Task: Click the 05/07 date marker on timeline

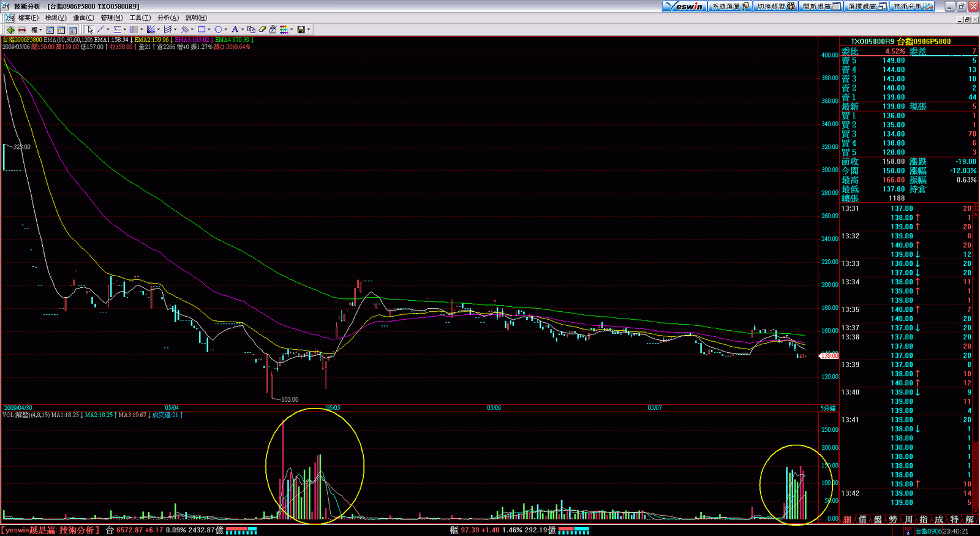Action: coord(655,408)
